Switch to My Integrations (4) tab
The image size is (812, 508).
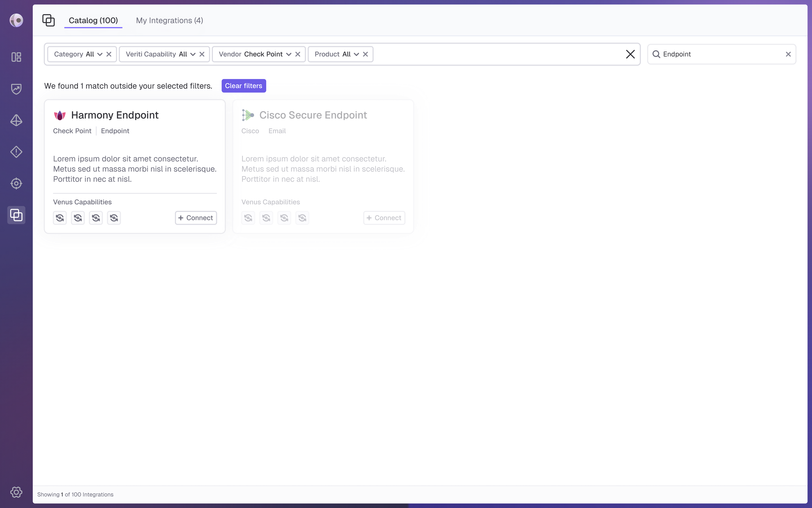(170, 21)
